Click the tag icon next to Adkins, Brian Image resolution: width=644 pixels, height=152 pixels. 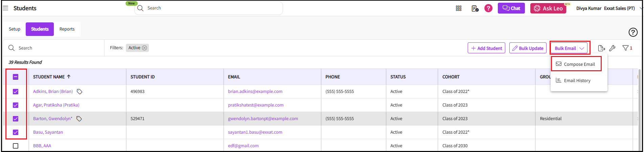point(80,92)
